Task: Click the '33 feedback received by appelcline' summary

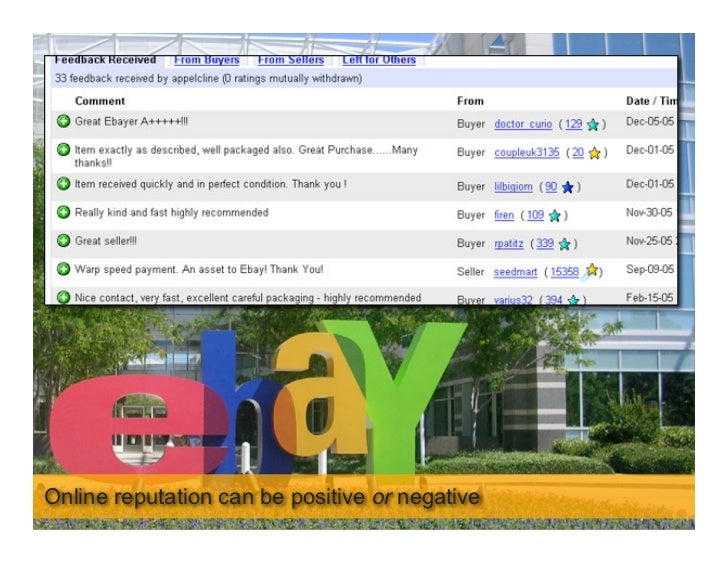Action: point(208,78)
